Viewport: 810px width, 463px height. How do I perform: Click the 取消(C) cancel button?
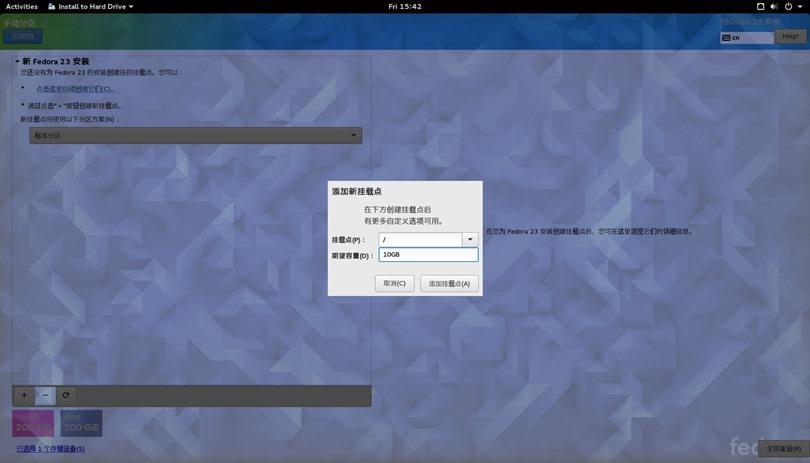pyautogui.click(x=394, y=283)
